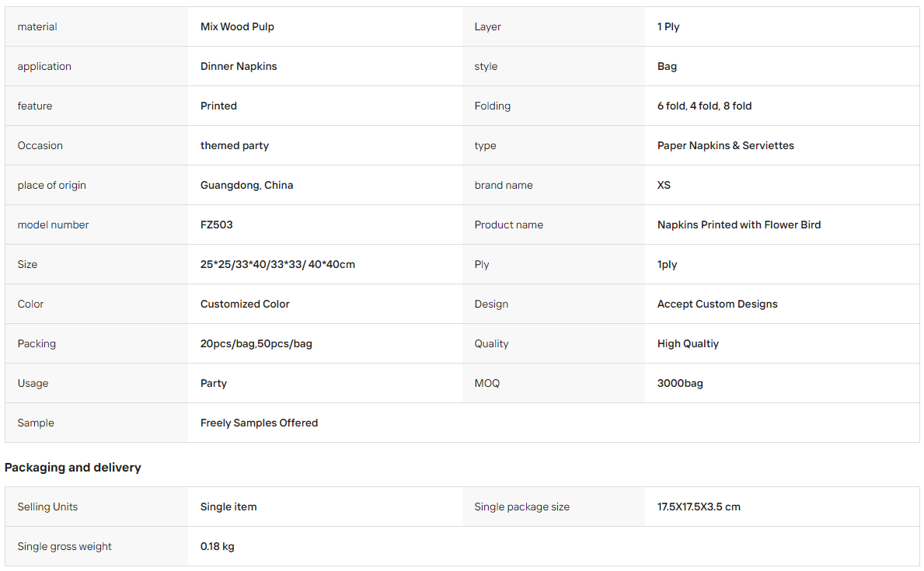Click the Mix Wood Pulp material value
The height and width of the screenshot is (571, 924).
(x=237, y=26)
